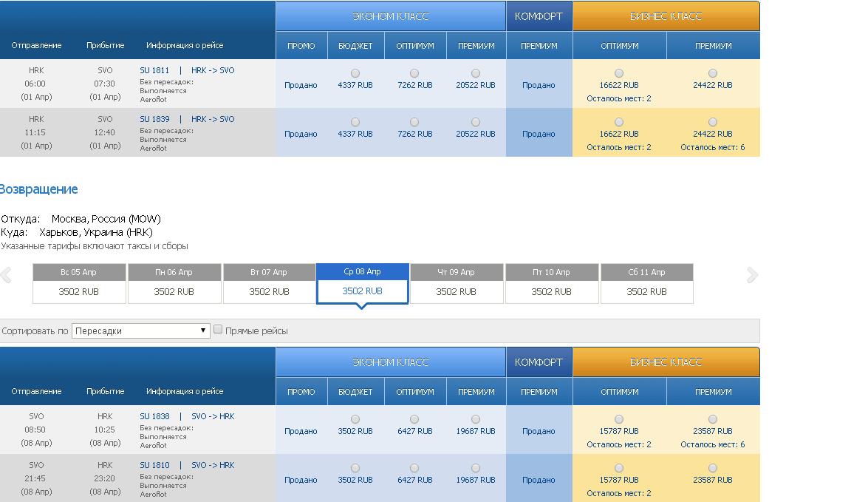This screenshot has height=502, width=868.
Task: Select 4337 RUB Budget fare for SU 1811
Action: [355, 73]
